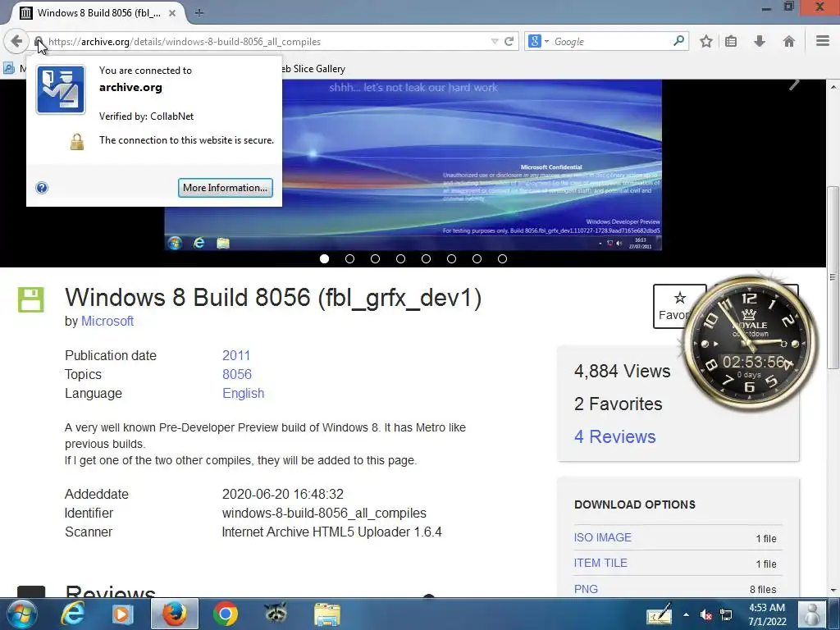Viewport: 840px width, 630px height.
Task: Open Windows Media Player from taskbar
Action: point(122,614)
